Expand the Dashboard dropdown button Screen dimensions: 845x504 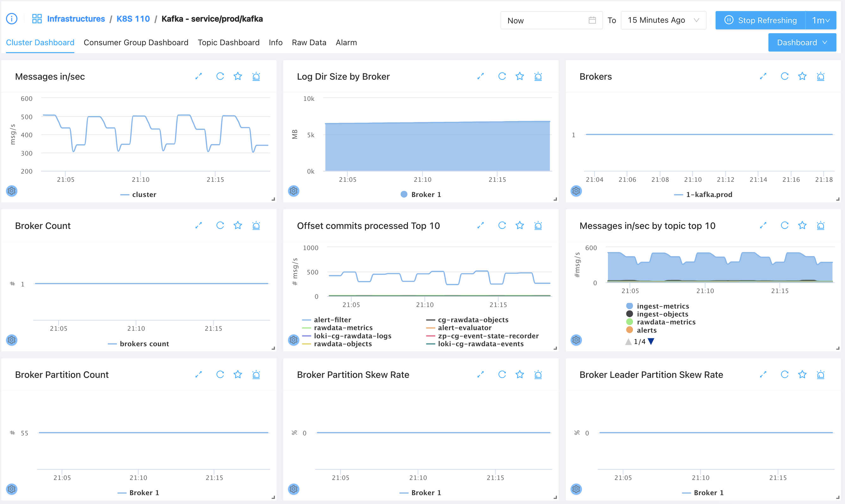pos(802,42)
